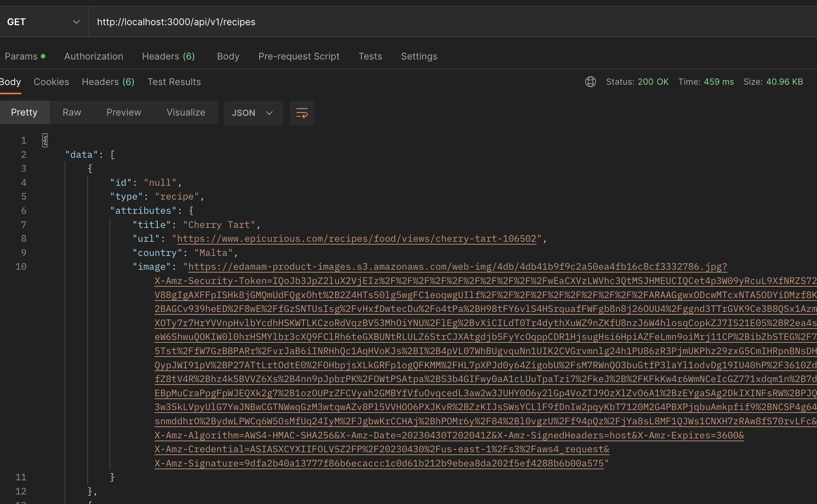Switch to the response Cookies tab
Screen dimensions: 817x504
click(x=51, y=82)
